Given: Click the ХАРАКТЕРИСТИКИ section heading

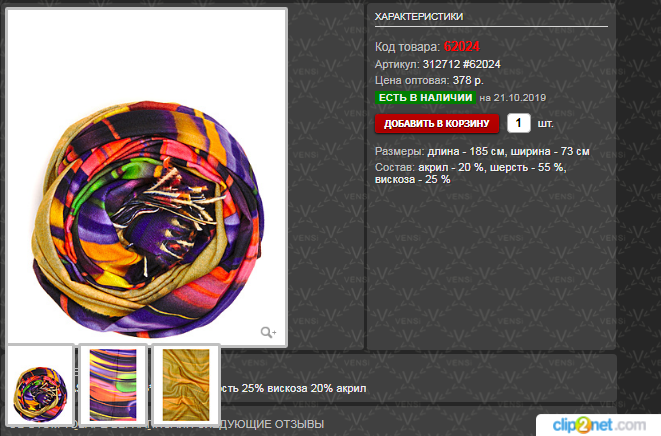Looking at the screenshot, I should [x=419, y=16].
